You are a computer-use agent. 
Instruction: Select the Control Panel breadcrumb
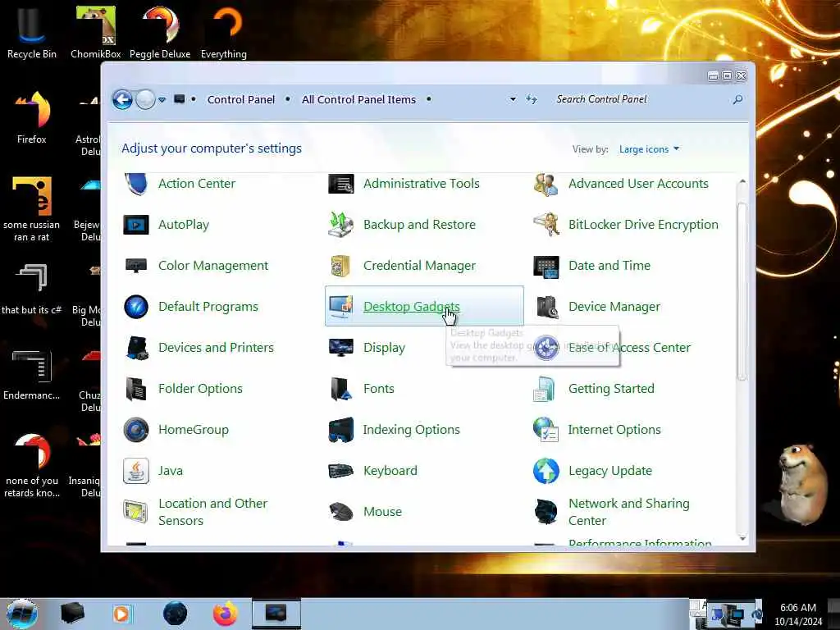[x=241, y=99]
